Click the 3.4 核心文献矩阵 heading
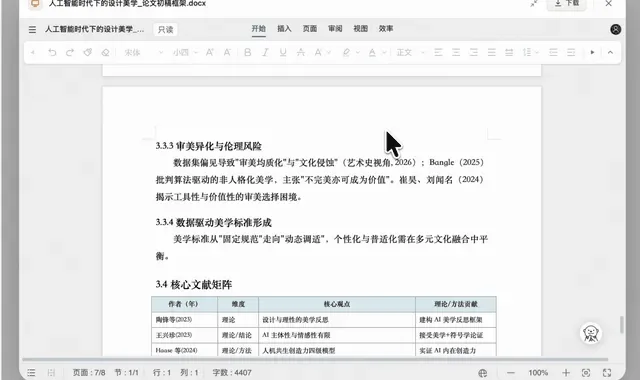This screenshot has width=640, height=380. (193, 284)
